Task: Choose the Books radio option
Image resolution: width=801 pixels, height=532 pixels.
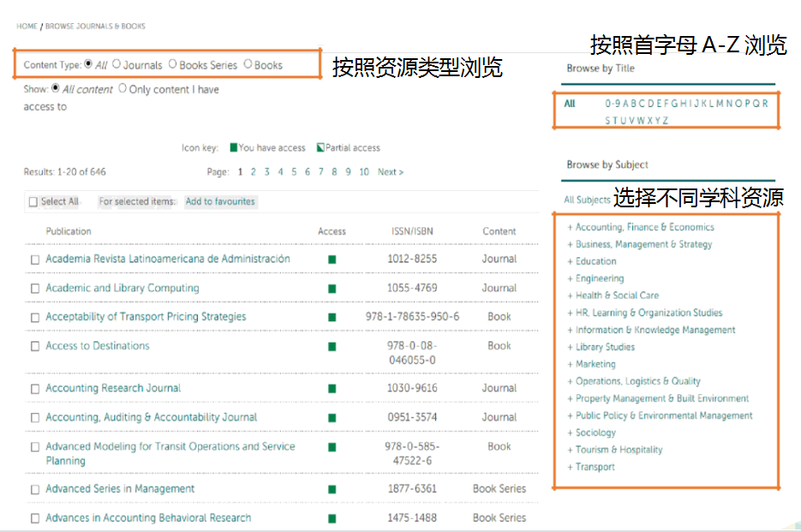Action: [x=248, y=64]
